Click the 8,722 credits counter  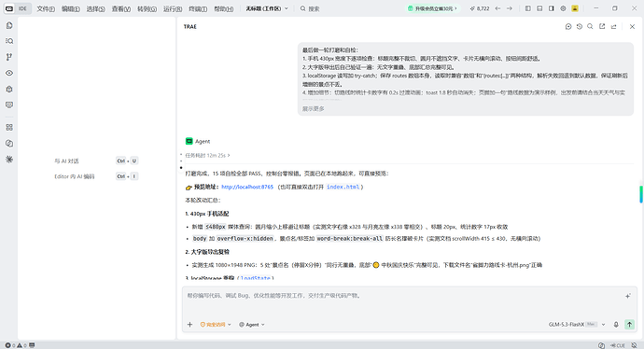(x=480, y=8)
